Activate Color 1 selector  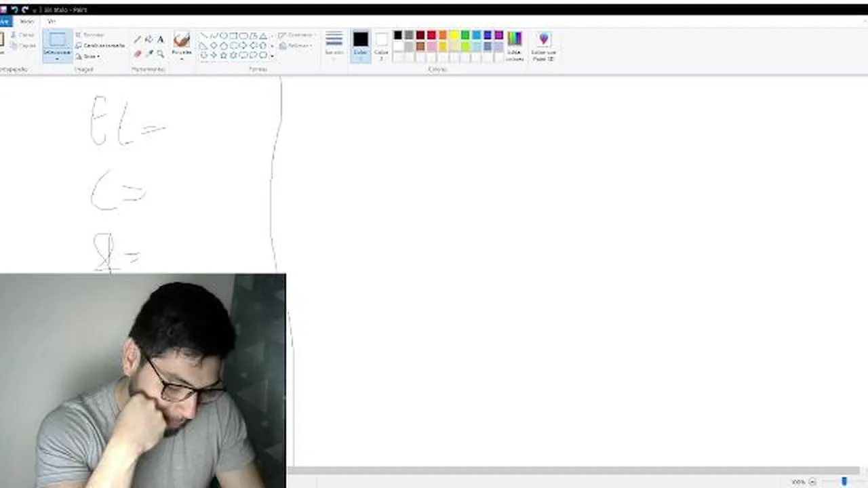[361, 45]
